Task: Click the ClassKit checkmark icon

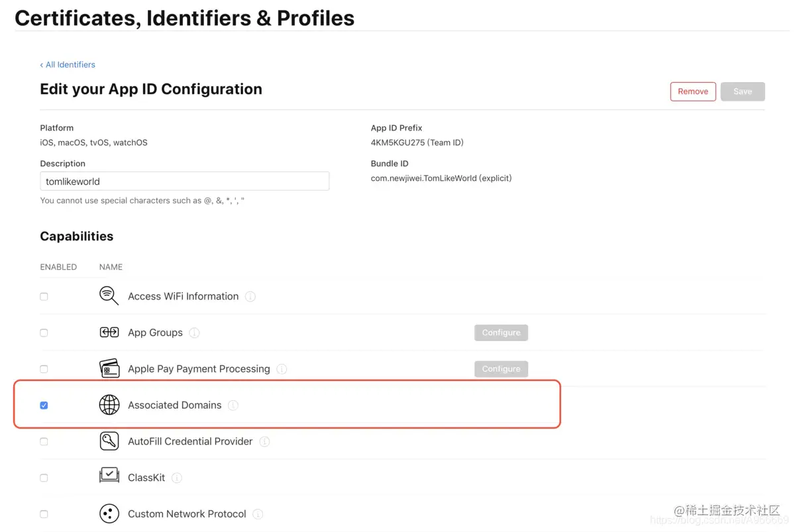Action: (x=109, y=477)
